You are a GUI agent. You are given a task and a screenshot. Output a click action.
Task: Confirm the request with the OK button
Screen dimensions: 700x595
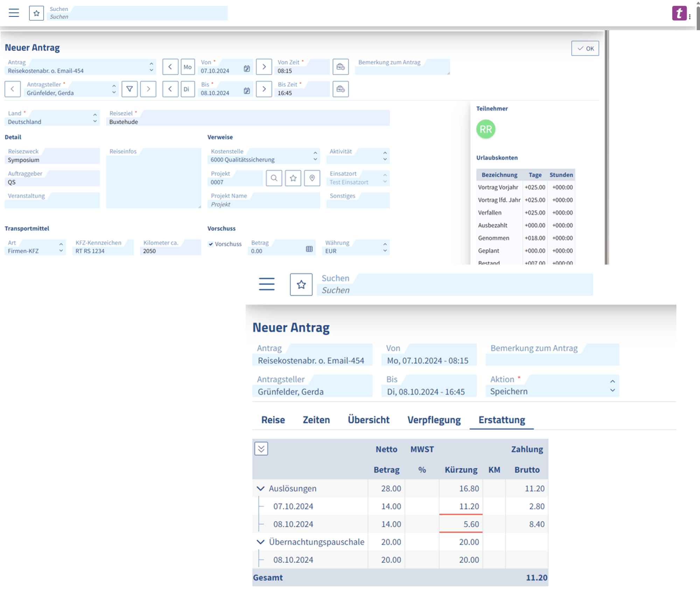click(585, 49)
